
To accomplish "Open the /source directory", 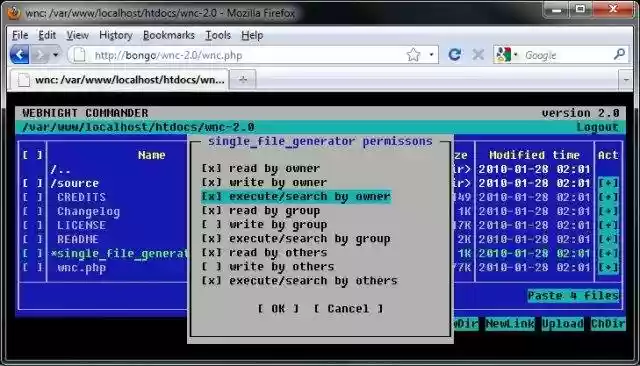I will tap(75, 183).
